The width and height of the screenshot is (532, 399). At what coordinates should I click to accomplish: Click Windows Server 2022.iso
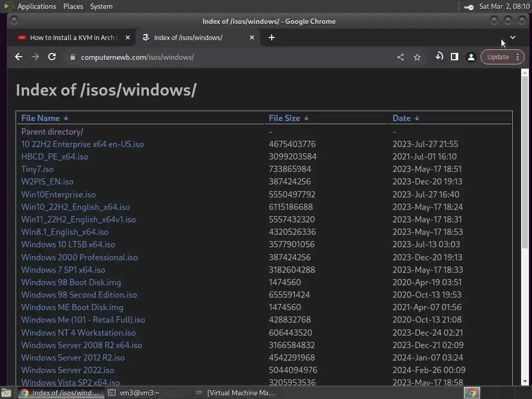click(x=68, y=370)
